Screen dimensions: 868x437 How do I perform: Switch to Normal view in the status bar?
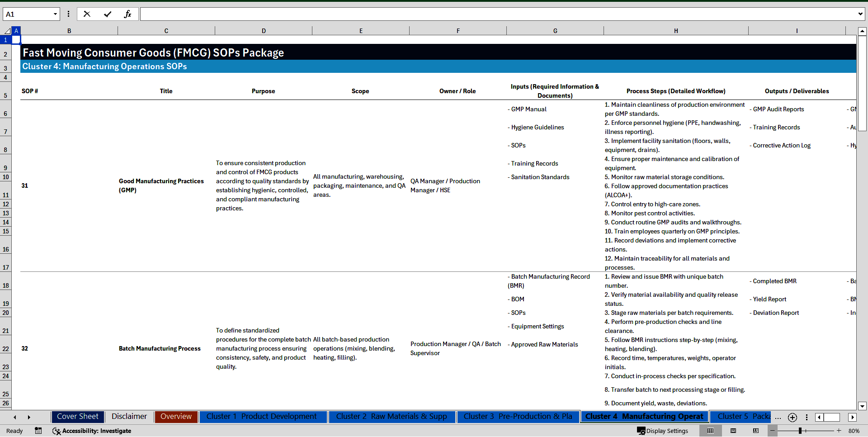tap(710, 431)
